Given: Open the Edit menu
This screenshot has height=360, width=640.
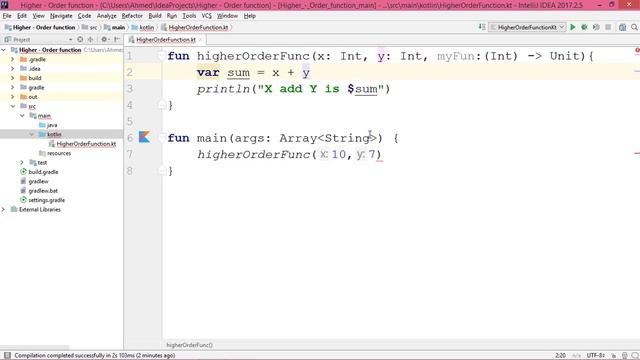Looking at the screenshot, I should pyautogui.click(x=22, y=16).
